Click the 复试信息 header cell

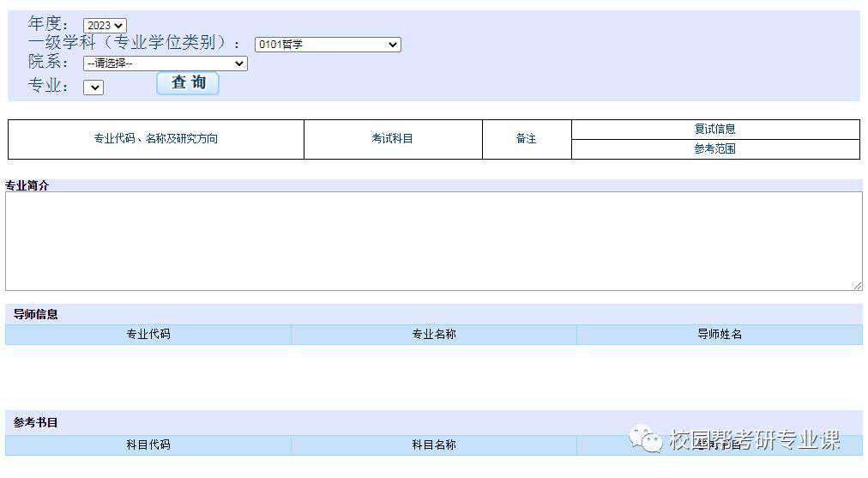715,130
